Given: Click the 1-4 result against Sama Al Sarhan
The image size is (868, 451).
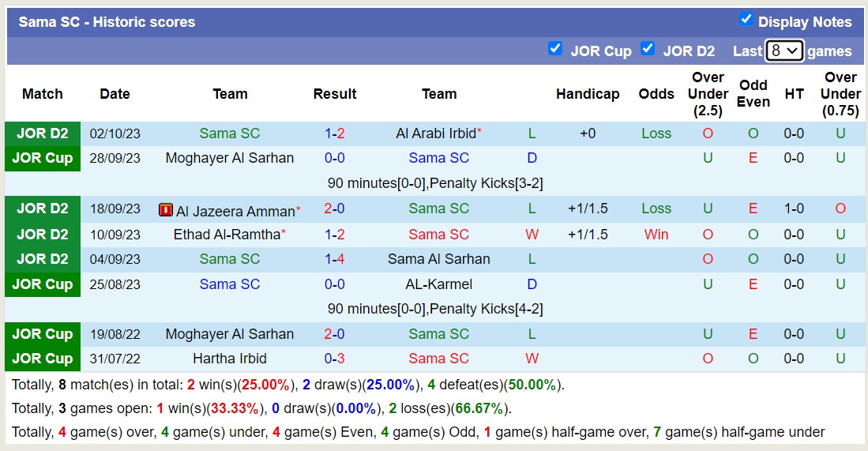Looking at the screenshot, I should (335, 259).
